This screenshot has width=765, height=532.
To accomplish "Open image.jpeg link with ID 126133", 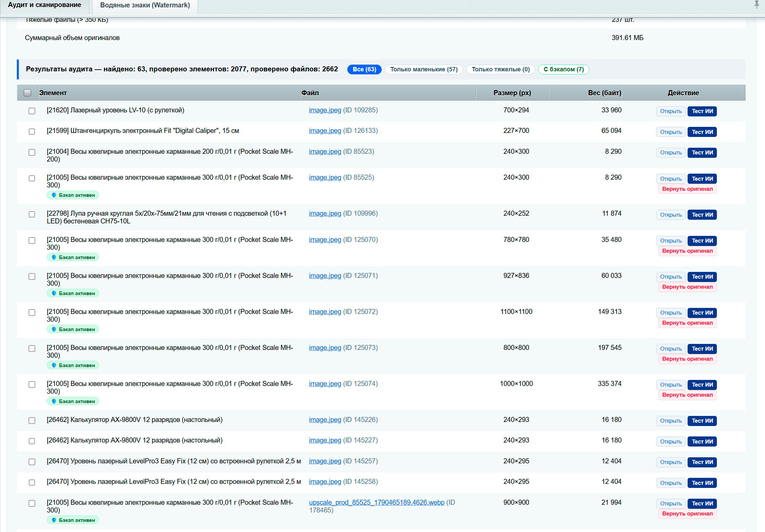I will tap(325, 131).
